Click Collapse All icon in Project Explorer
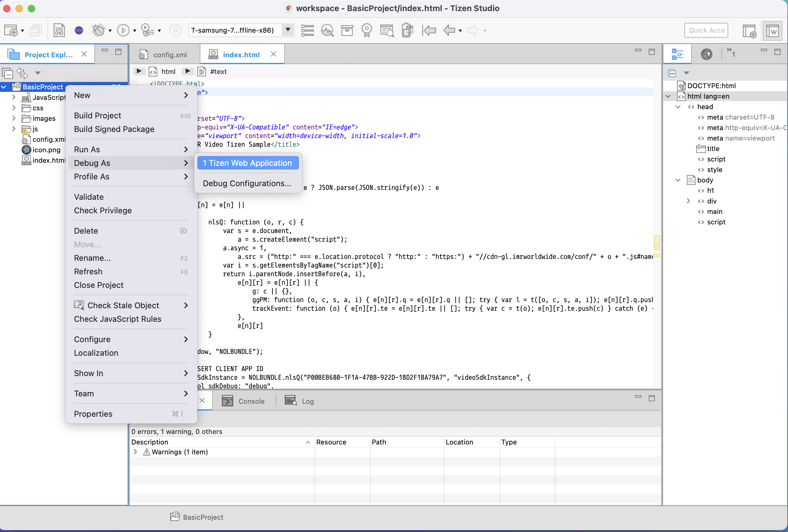The width and height of the screenshot is (788, 532). pos(7,72)
